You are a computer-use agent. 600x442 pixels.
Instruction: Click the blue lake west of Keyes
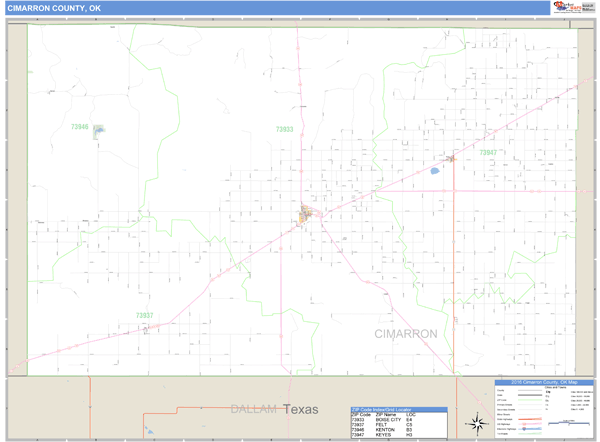[x=435, y=171]
